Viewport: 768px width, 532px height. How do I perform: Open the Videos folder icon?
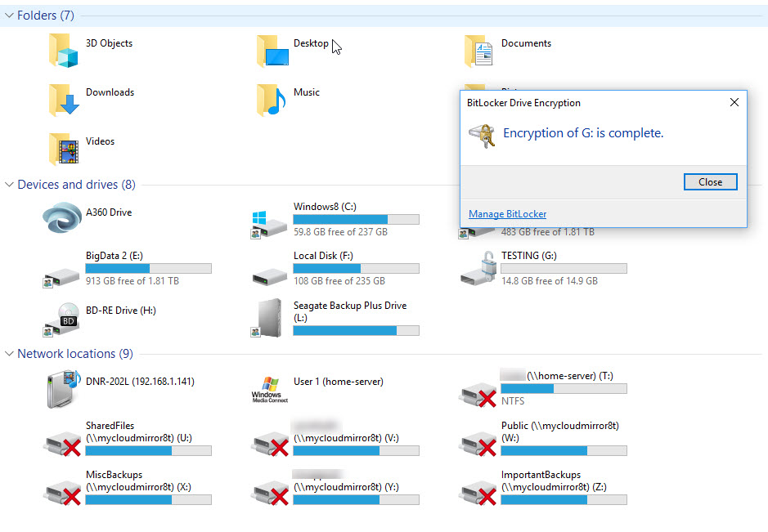(64, 148)
